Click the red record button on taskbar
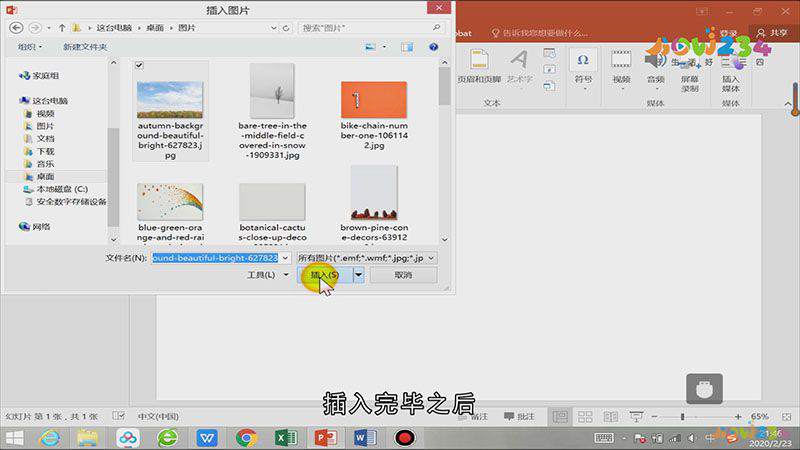The height and width of the screenshot is (450, 800). pos(405,438)
